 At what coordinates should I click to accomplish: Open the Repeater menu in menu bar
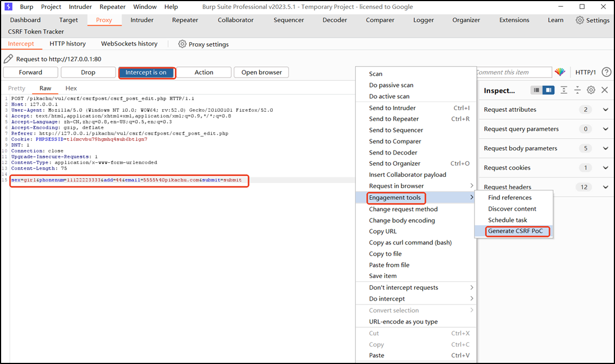112,7
